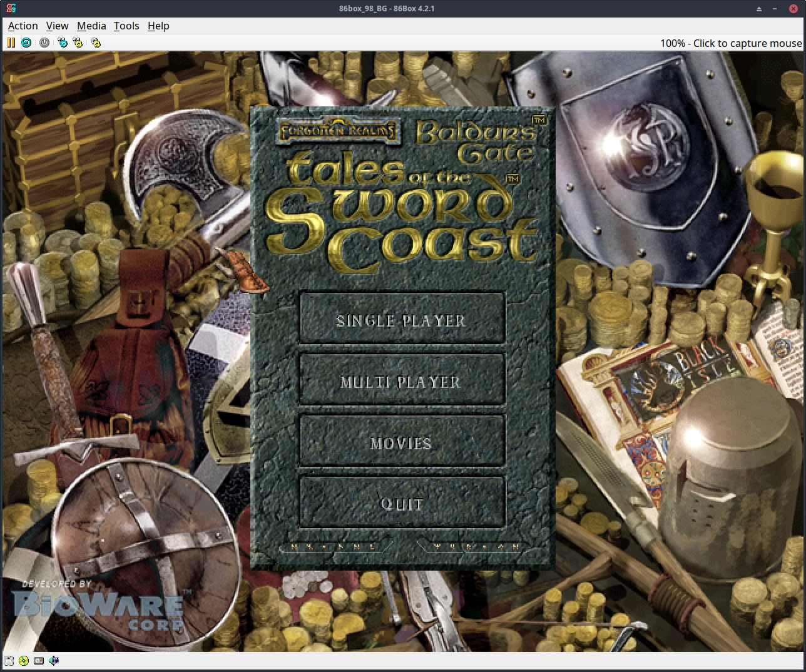This screenshot has width=806, height=672.
Task: Start a Single Player game
Action: (402, 318)
